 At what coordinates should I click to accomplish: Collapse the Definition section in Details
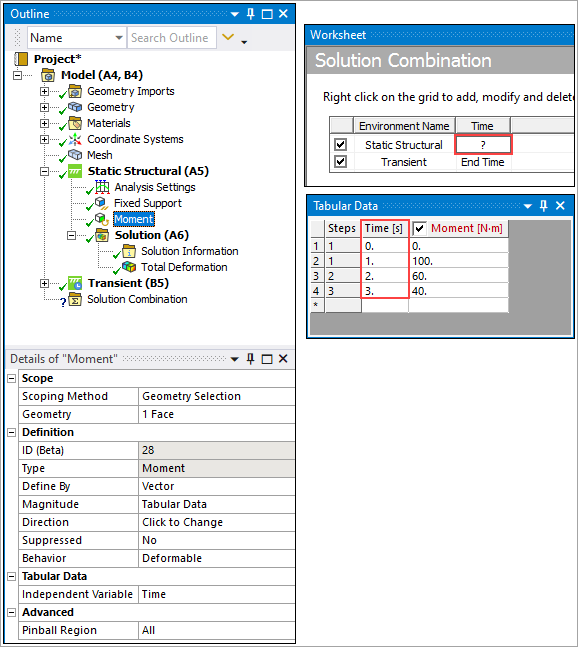(12, 432)
